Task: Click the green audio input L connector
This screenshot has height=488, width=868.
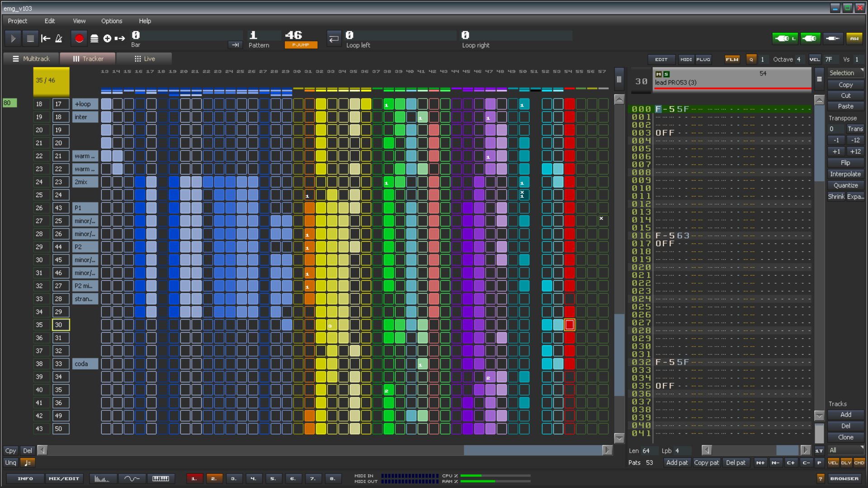Action: point(785,39)
